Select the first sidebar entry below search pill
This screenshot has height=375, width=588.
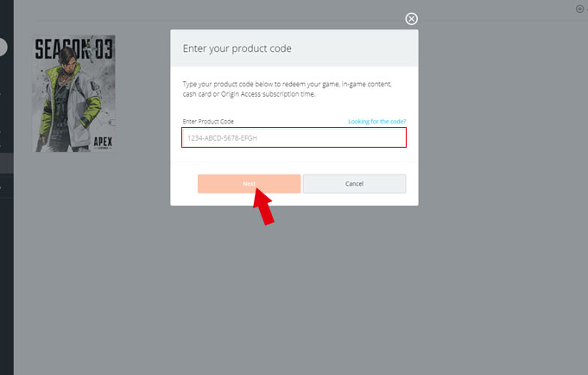pyautogui.click(x=6, y=91)
